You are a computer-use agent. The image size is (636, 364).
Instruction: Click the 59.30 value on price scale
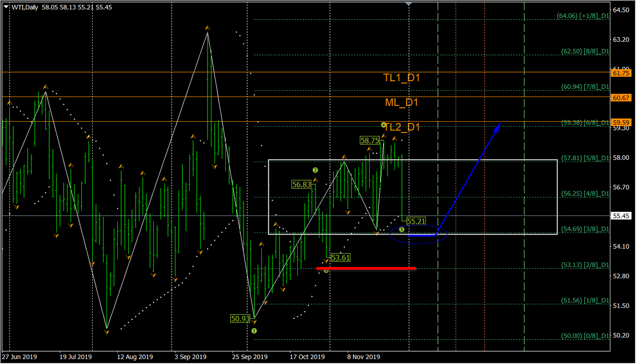click(x=621, y=128)
